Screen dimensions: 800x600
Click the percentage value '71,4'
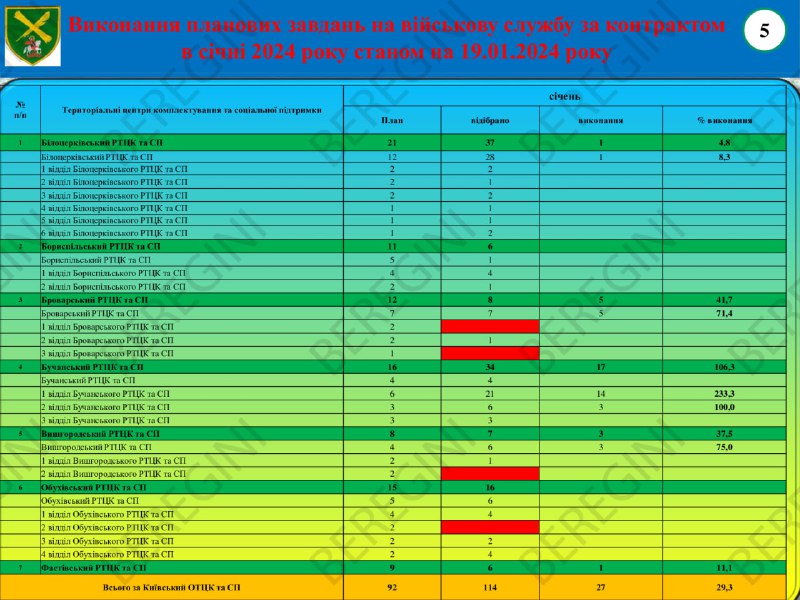[724, 313]
